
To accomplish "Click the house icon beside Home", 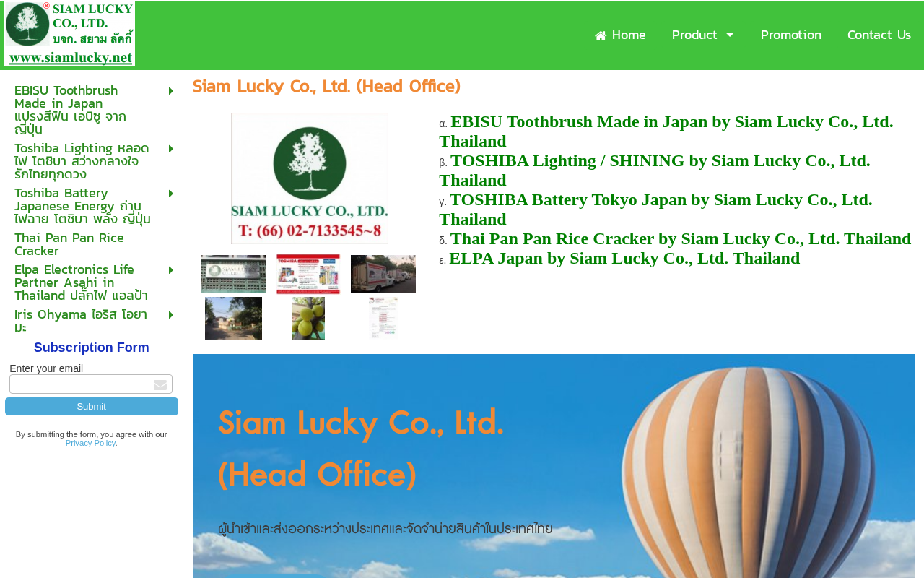I will (x=601, y=35).
